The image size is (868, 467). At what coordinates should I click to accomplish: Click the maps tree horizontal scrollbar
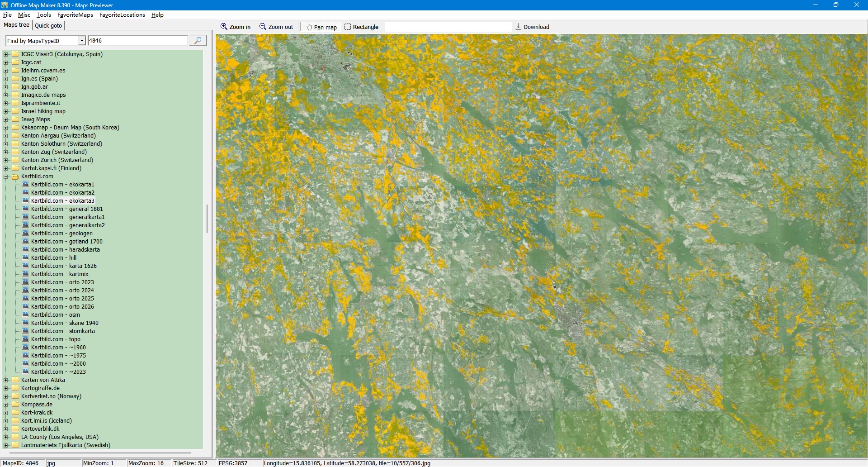tap(100, 453)
